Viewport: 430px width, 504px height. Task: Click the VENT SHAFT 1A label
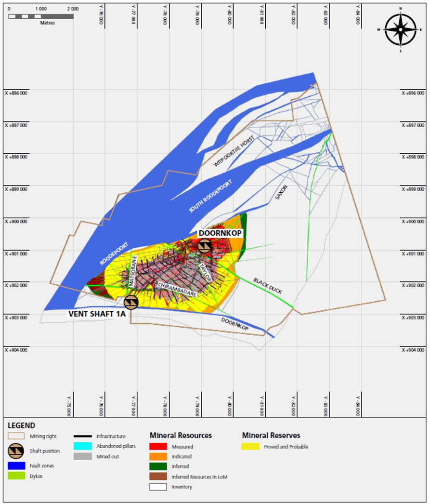(x=97, y=314)
